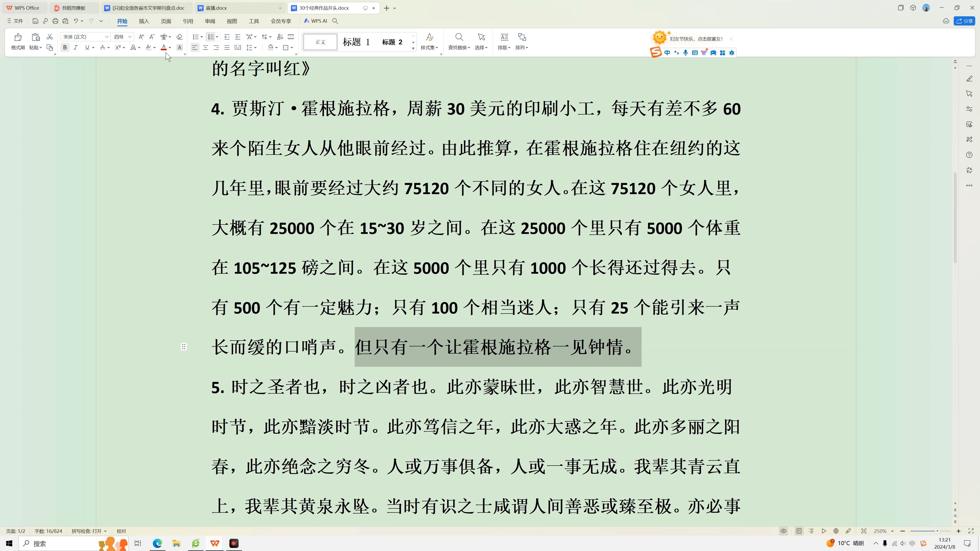Screen dimensions: 980x551
Task: Open the Page (页面) ribbon tab
Action: pyautogui.click(x=166, y=21)
